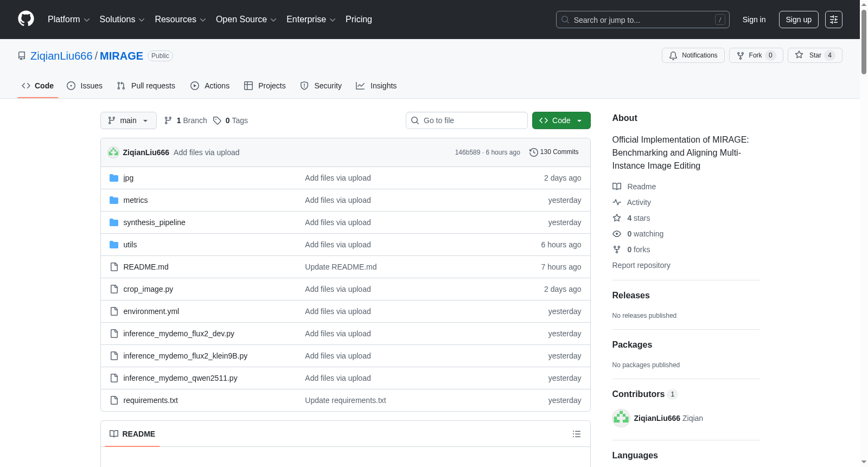
Task: Open the jpg folder icon
Action: pyautogui.click(x=114, y=178)
